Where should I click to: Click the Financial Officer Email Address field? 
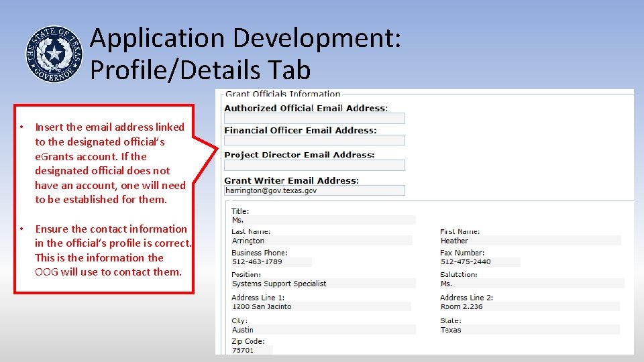tap(314, 140)
